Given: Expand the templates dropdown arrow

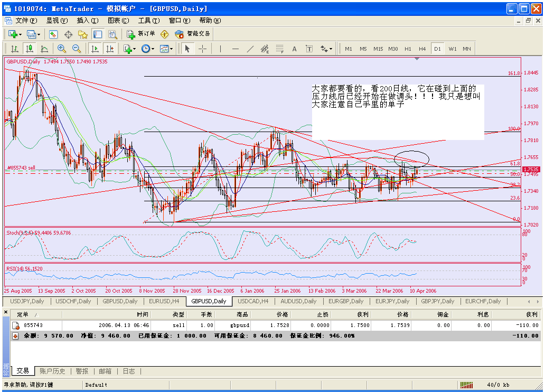Looking at the screenshot, I should coord(171,49).
